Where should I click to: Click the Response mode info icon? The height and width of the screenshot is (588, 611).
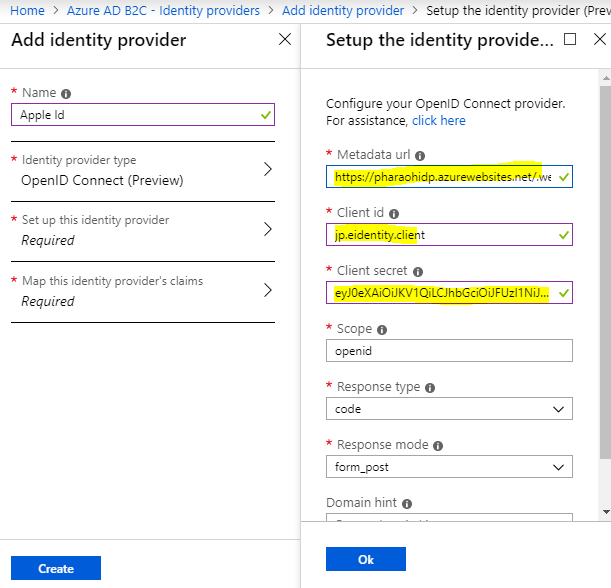(438, 446)
